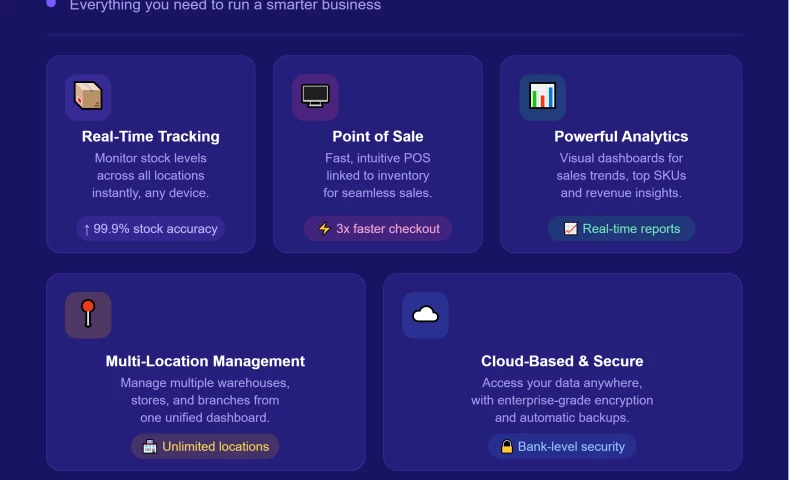Select the Real-time reports badge
The image size is (800, 480).
pyautogui.click(x=621, y=229)
